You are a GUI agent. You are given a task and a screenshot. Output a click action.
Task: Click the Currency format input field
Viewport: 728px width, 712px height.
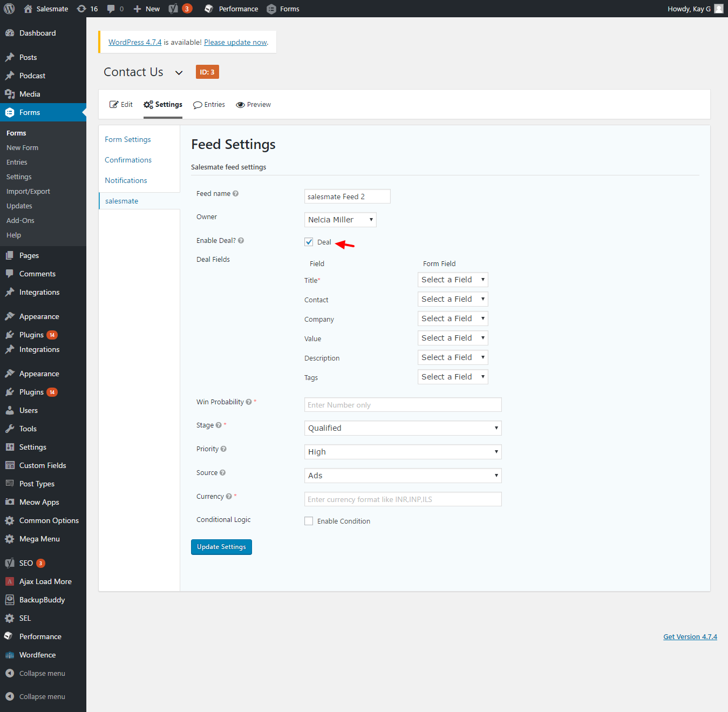coord(403,499)
